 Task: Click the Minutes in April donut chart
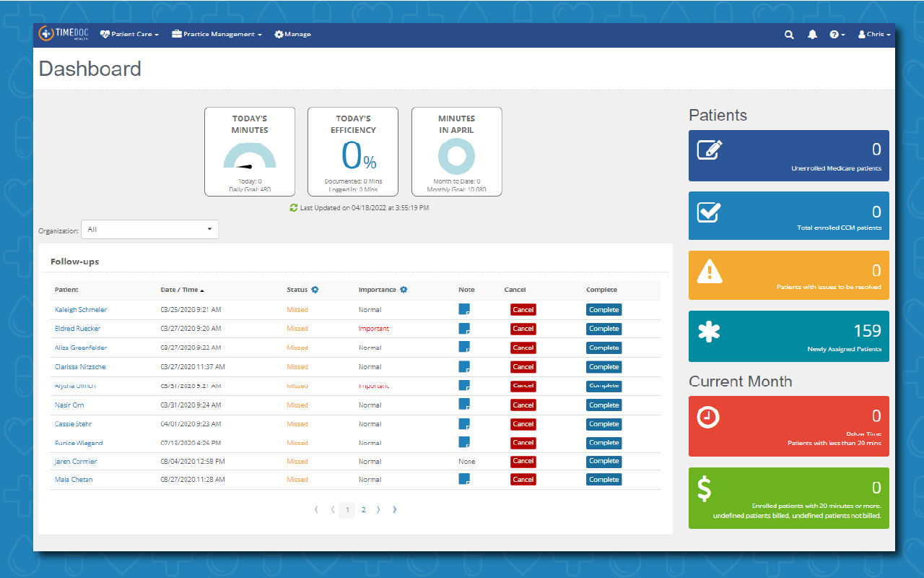457,156
